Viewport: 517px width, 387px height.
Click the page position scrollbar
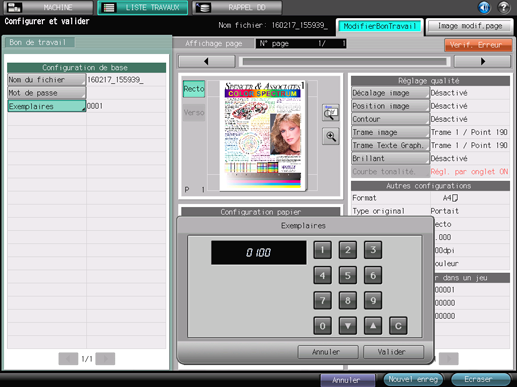345,61
